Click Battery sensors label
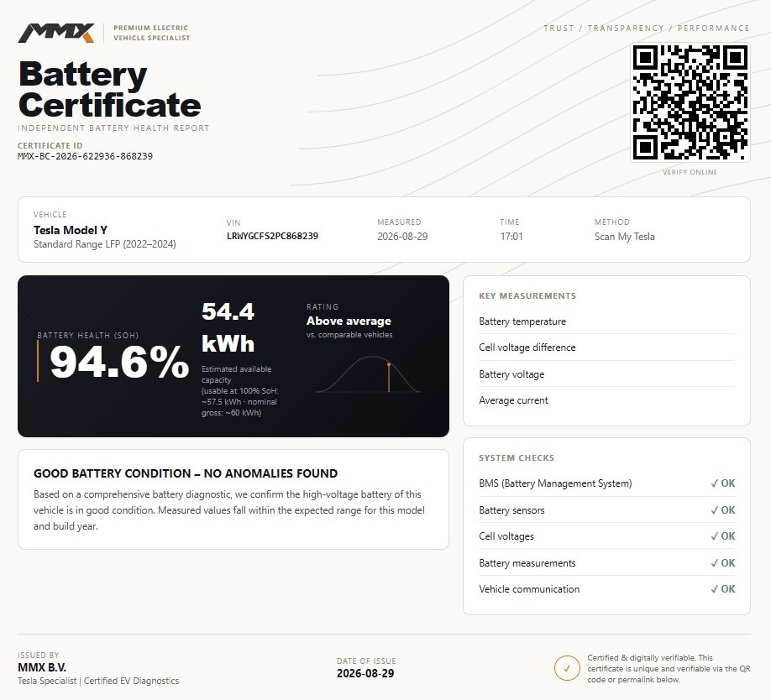The width and height of the screenshot is (771, 700). coord(511,510)
